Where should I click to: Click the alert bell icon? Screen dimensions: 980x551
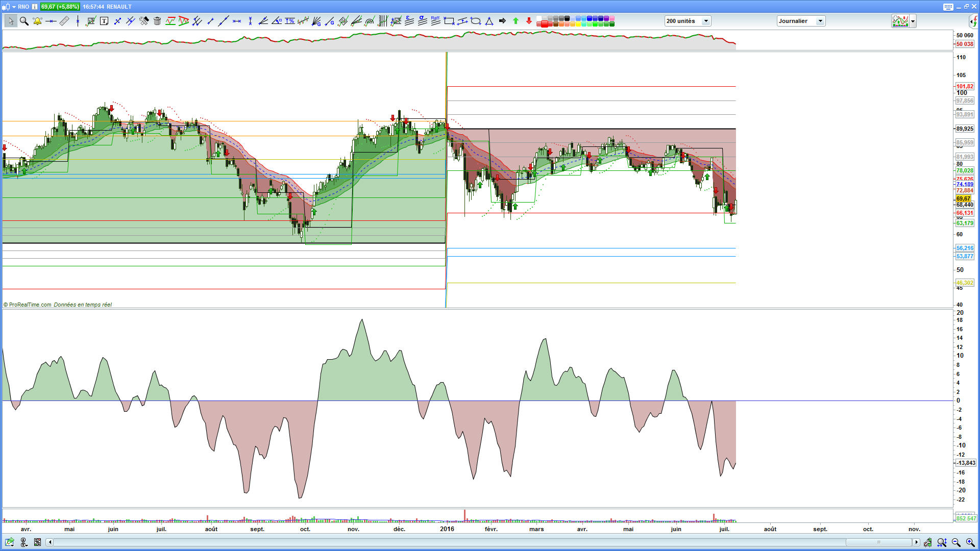pyautogui.click(x=37, y=21)
